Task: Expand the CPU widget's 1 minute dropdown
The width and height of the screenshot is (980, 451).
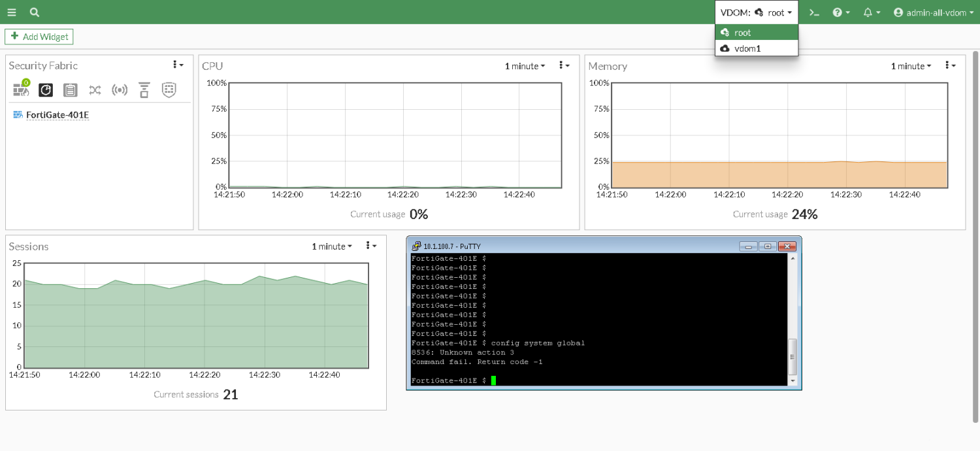Action: click(x=525, y=66)
